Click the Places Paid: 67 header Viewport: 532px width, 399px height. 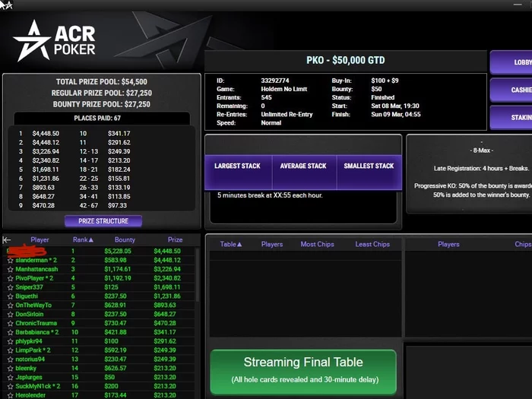click(x=97, y=118)
